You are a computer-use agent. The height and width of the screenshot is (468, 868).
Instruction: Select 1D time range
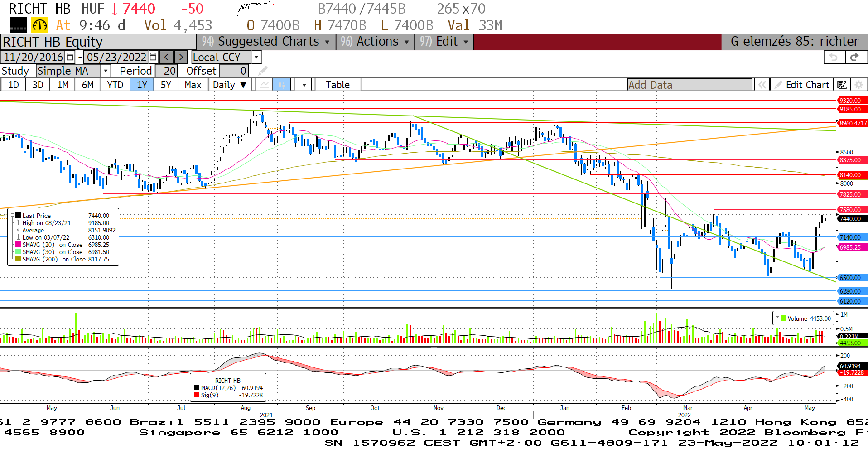pos(13,85)
